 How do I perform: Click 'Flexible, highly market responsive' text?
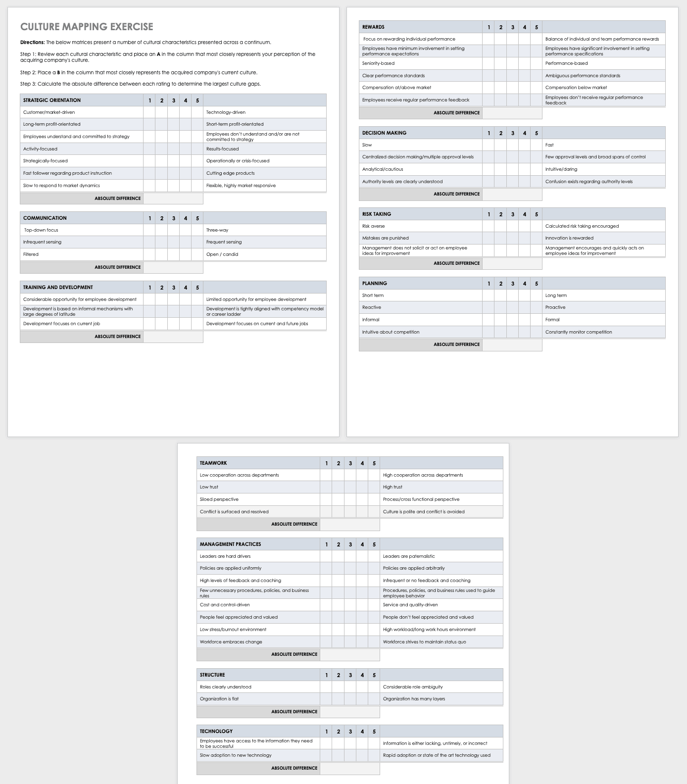tap(241, 186)
